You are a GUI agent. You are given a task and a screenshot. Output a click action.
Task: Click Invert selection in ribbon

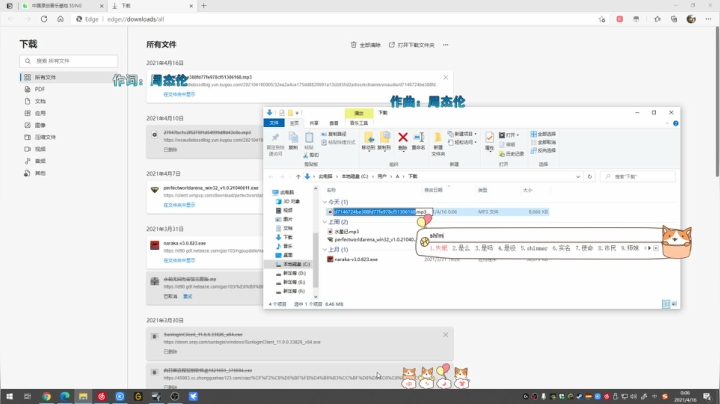pos(543,151)
